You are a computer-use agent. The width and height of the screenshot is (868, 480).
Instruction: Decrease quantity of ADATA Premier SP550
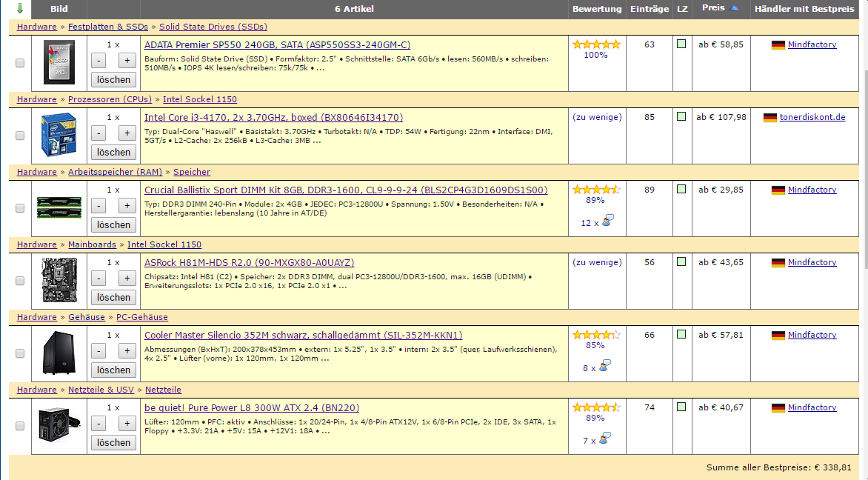(99, 61)
